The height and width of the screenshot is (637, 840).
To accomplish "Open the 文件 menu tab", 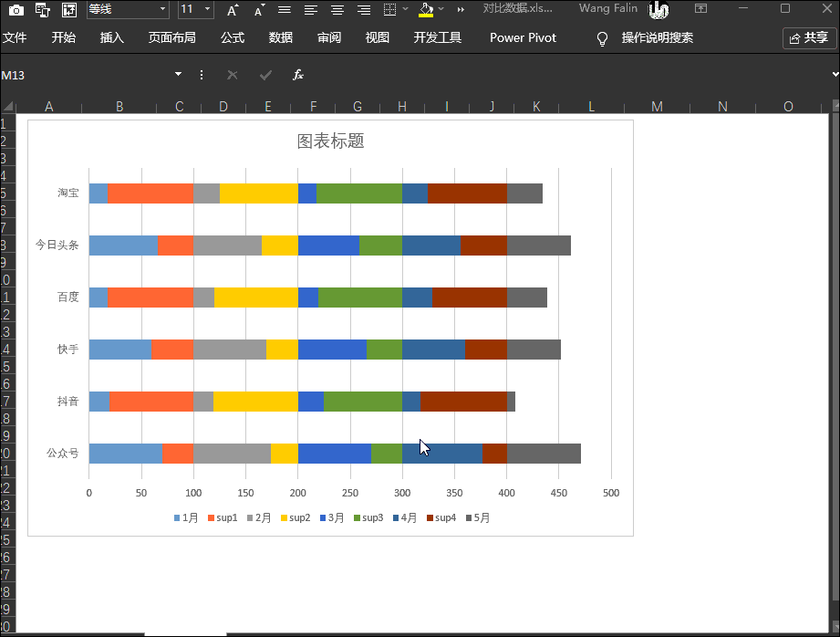I will coord(15,37).
